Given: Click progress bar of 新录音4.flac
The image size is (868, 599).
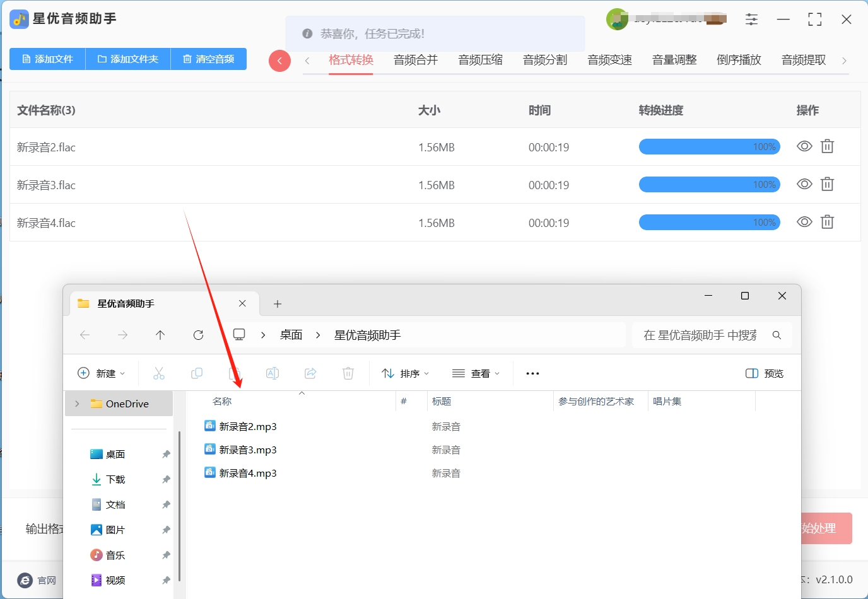Looking at the screenshot, I should pos(710,223).
